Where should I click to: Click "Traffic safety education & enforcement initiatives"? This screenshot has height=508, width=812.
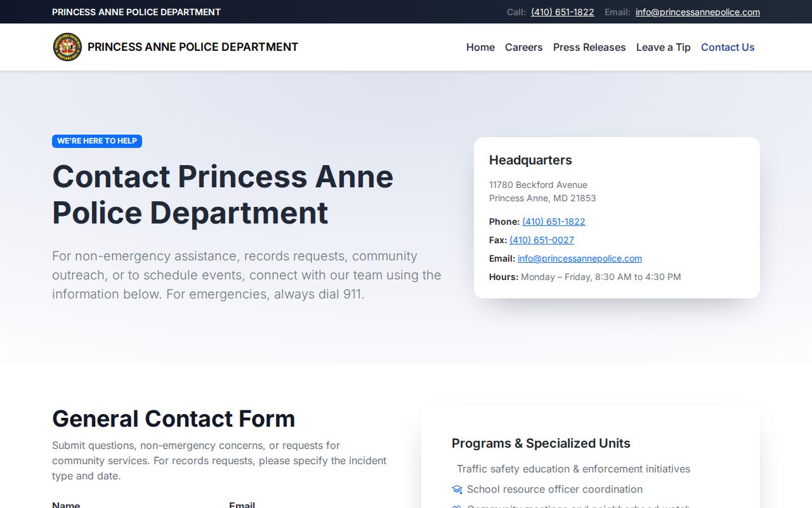pos(573,469)
